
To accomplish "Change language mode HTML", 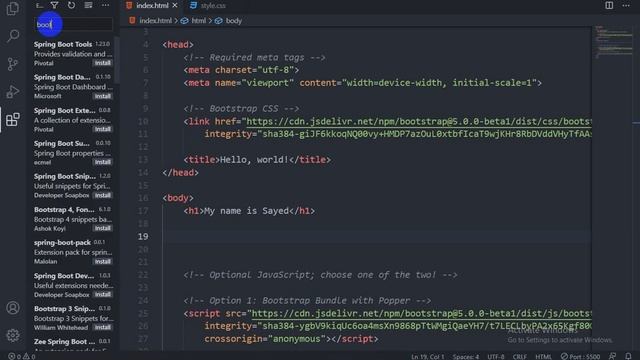I will [x=543, y=356].
